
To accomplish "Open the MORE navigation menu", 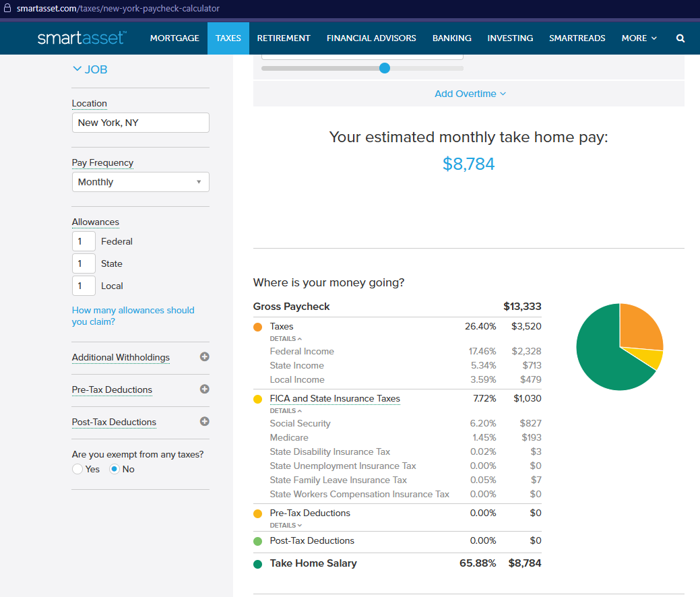I will [639, 38].
